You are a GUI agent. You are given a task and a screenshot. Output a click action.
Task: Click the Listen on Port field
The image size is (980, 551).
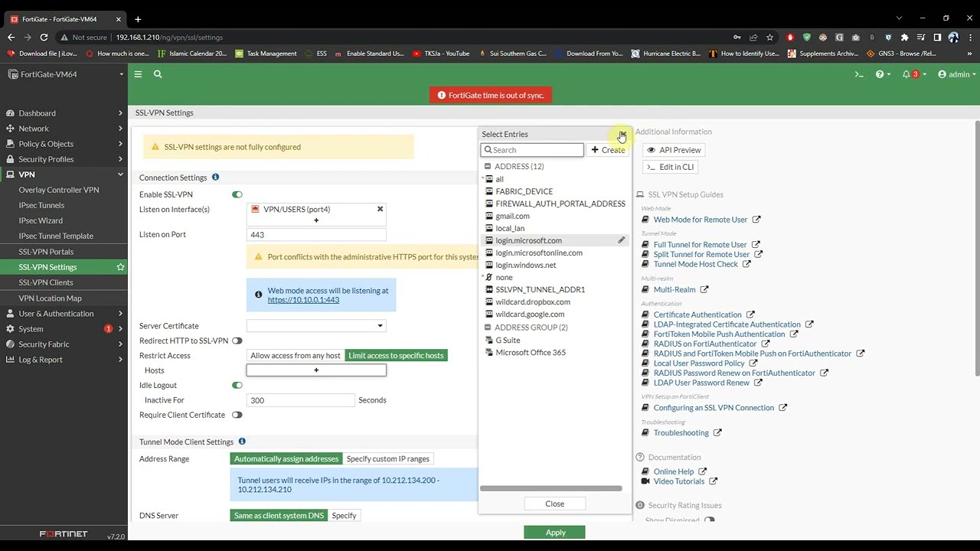pos(316,235)
